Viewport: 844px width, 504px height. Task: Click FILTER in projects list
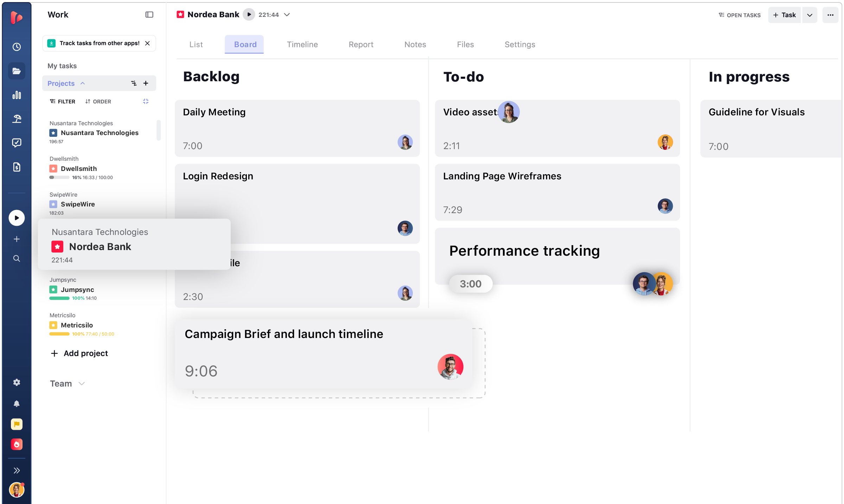point(63,101)
